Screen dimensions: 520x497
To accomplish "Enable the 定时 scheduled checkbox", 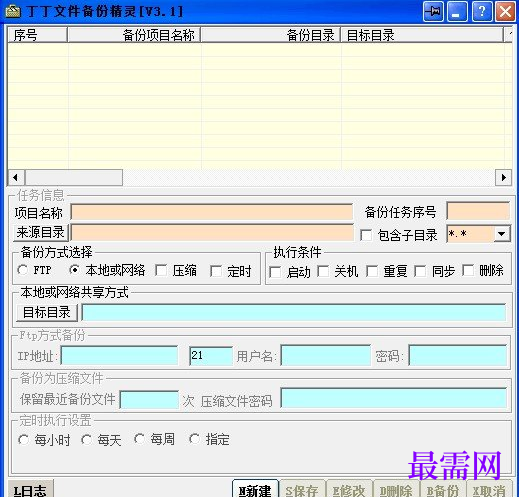I will pos(216,271).
